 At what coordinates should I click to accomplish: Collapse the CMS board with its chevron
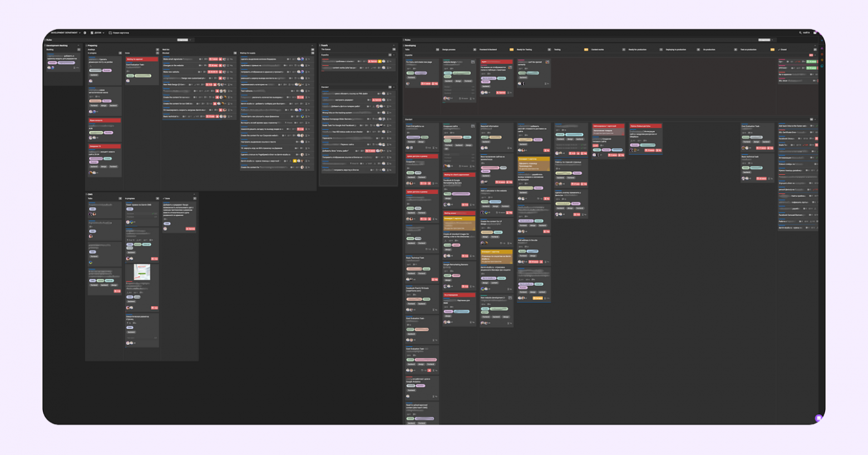194,195
